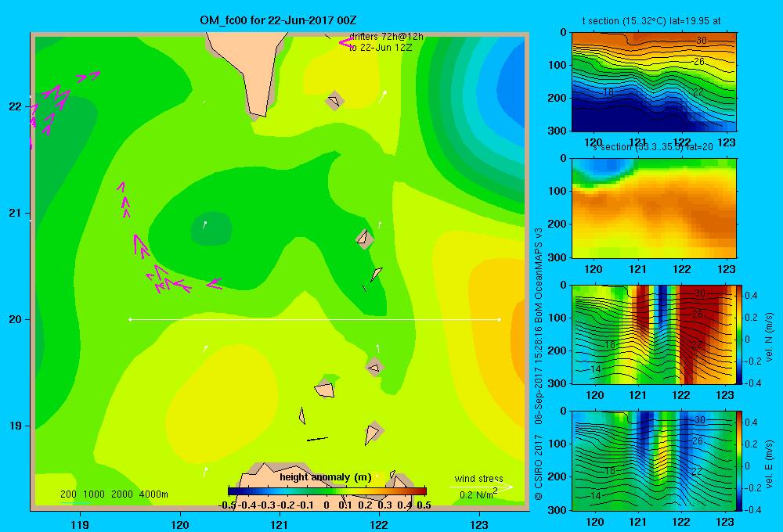
Task: Open the temperature section plot
Action: (x=654, y=82)
